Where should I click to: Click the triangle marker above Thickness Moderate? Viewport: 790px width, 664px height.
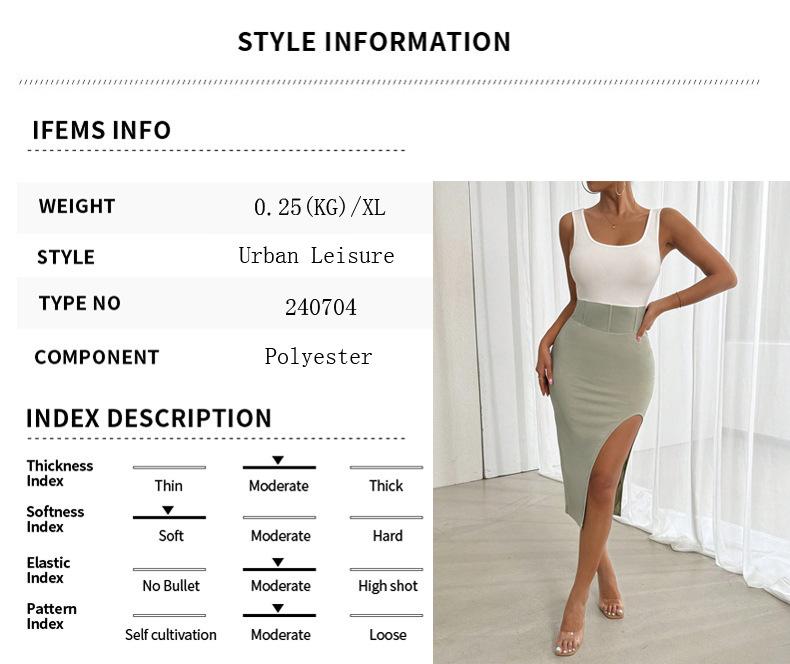278,460
